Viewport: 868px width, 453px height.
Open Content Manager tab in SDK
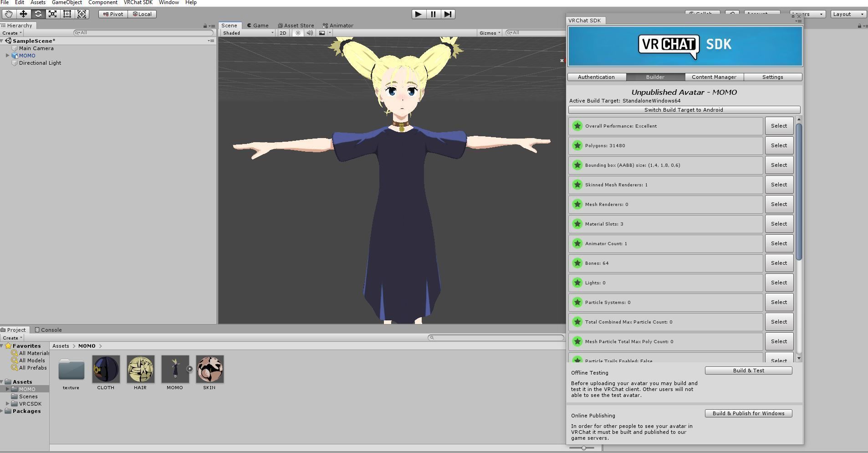click(x=714, y=77)
